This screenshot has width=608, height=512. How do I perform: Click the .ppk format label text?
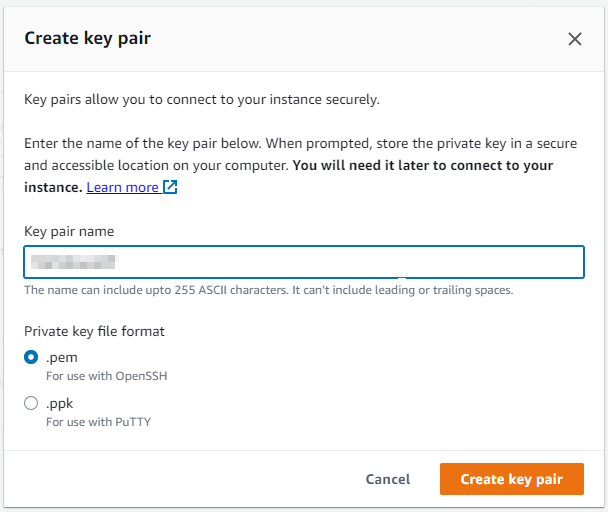60,404
